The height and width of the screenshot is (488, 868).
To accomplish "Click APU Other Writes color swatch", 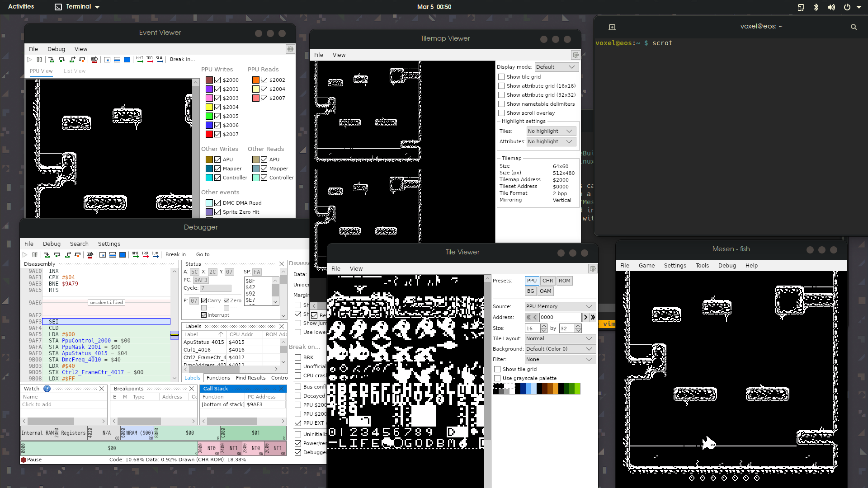I will coord(209,160).
